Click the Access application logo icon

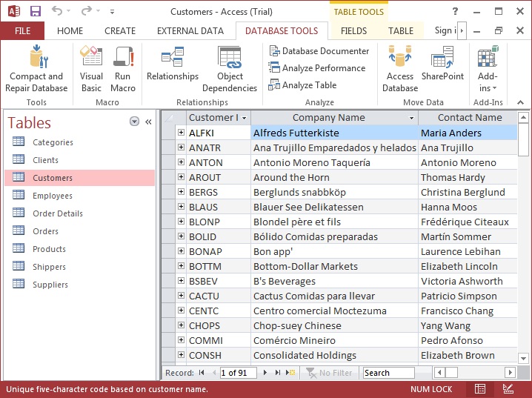click(x=14, y=11)
